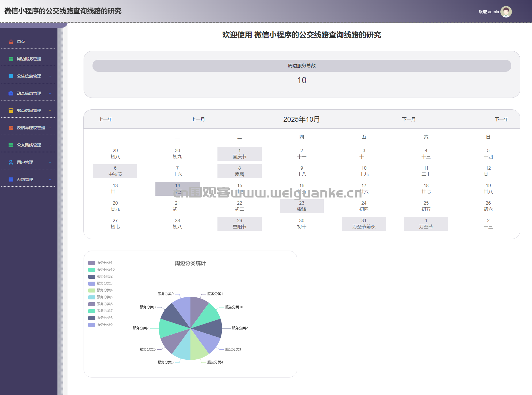Click the admin avatar in the header
Screen dimensions: 532x395
(x=506, y=12)
